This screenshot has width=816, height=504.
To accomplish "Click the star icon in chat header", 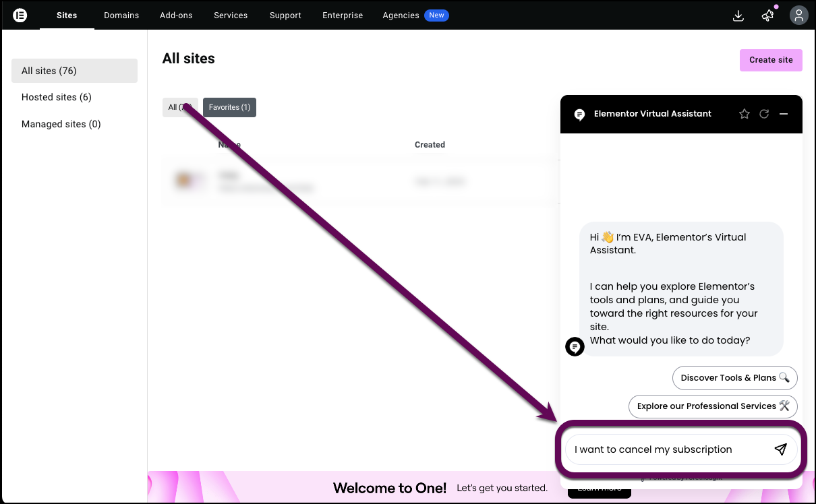I will (x=745, y=114).
